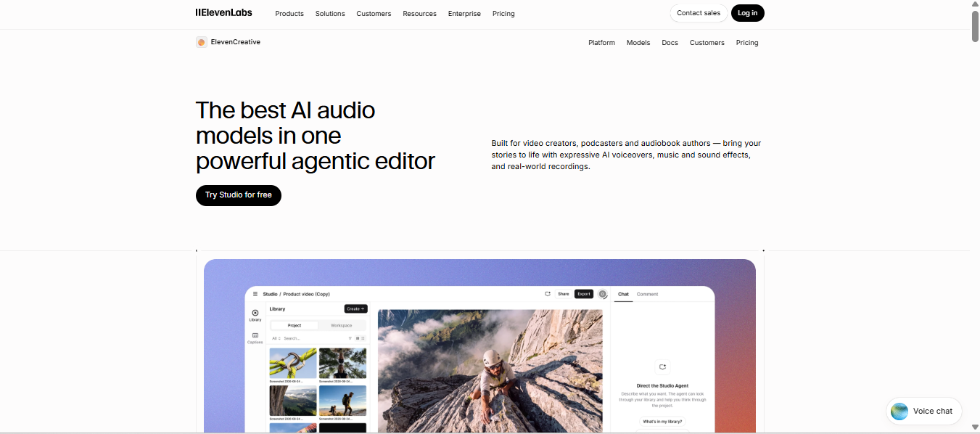The height and width of the screenshot is (434, 980).
Task: Select the mountain valley thumbnail in Library
Action: [x=293, y=401]
